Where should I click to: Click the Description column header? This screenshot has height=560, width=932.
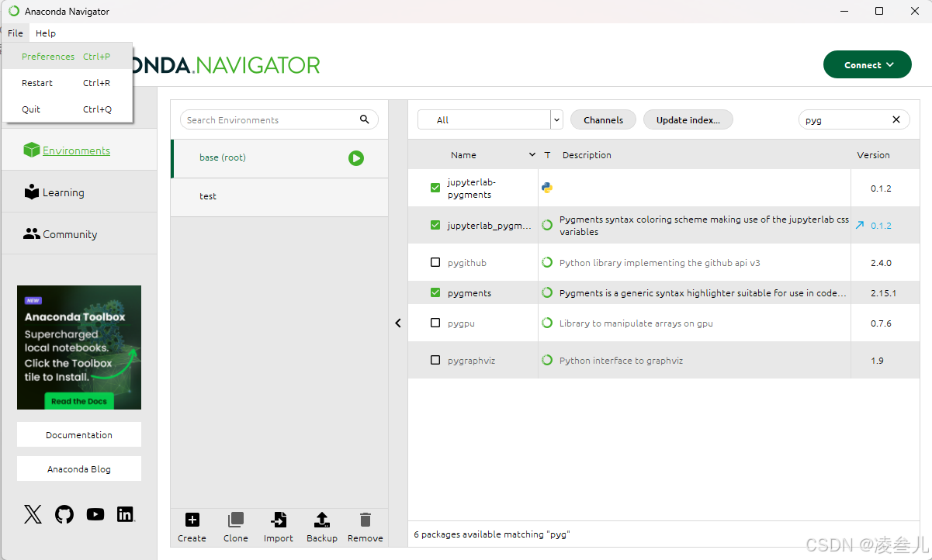click(587, 155)
